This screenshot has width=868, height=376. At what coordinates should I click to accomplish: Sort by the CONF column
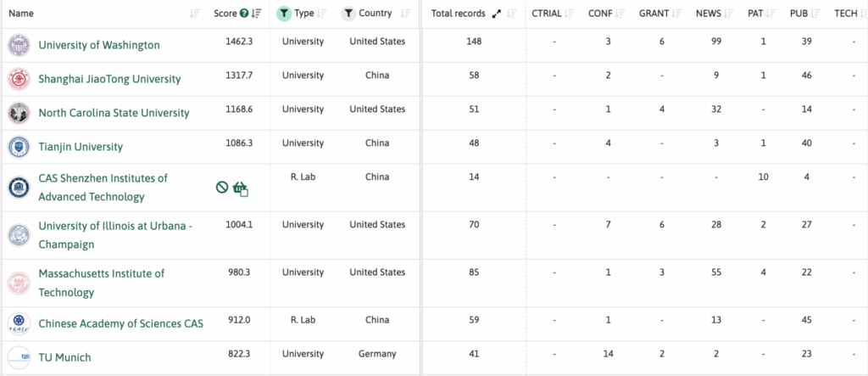click(x=622, y=14)
